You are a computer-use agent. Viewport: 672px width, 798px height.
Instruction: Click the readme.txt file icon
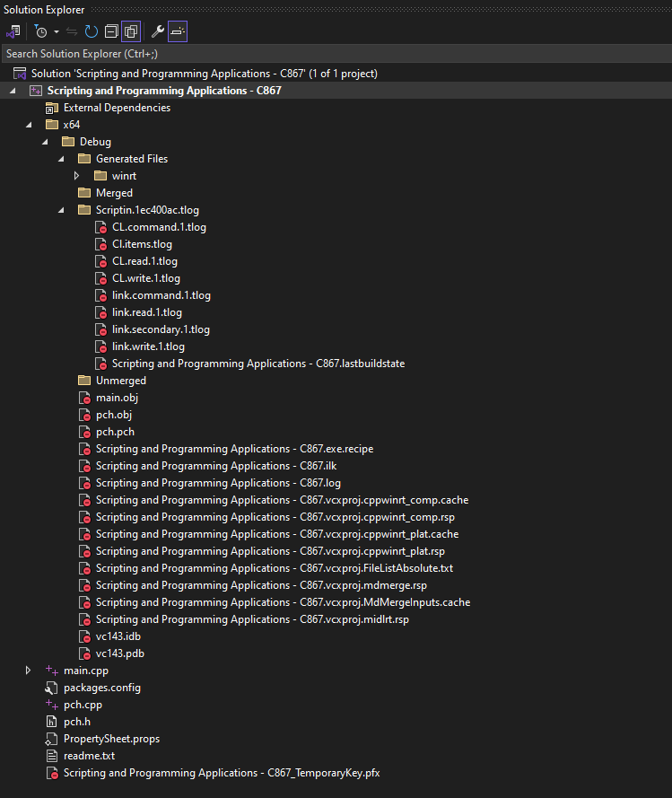(51, 756)
